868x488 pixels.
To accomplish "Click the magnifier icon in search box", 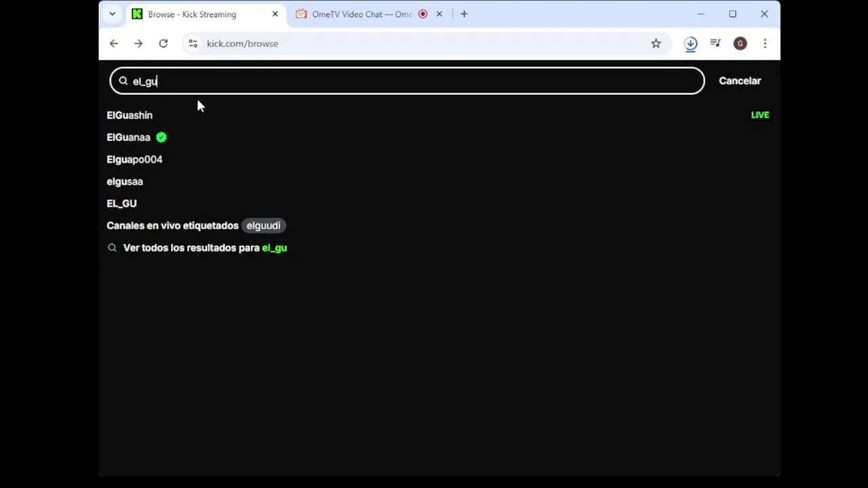I will pos(123,81).
